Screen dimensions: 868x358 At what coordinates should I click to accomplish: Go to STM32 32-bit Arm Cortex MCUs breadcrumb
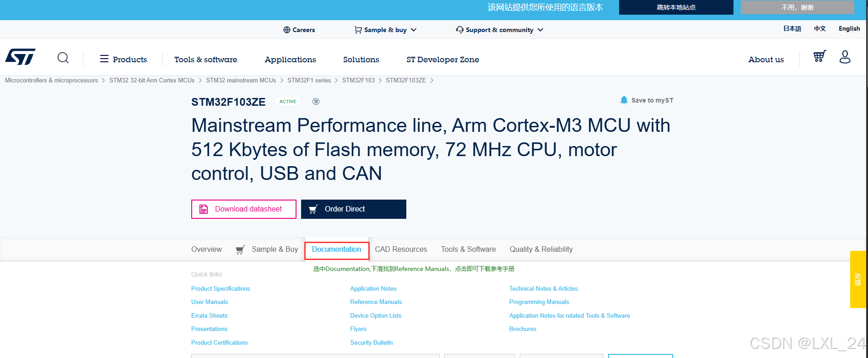click(x=152, y=81)
